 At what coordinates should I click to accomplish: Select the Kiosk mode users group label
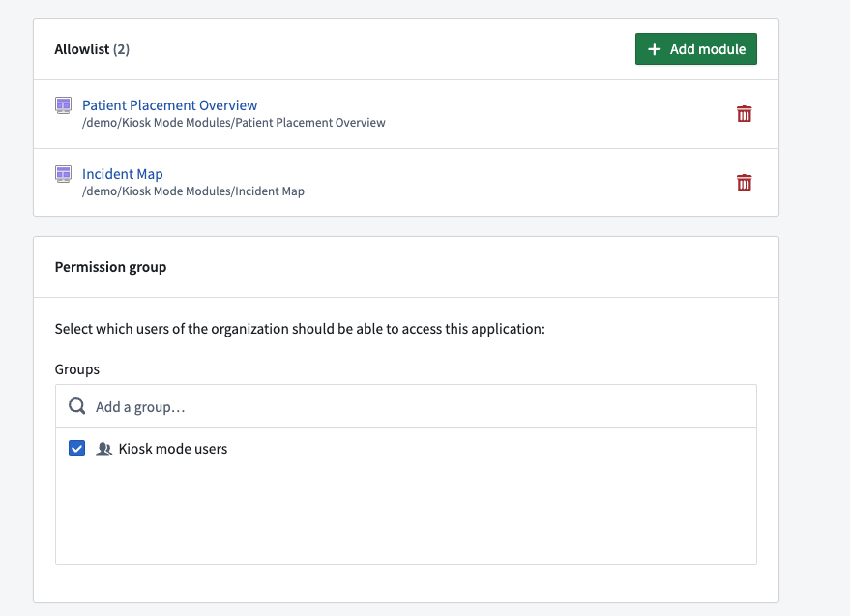click(173, 449)
